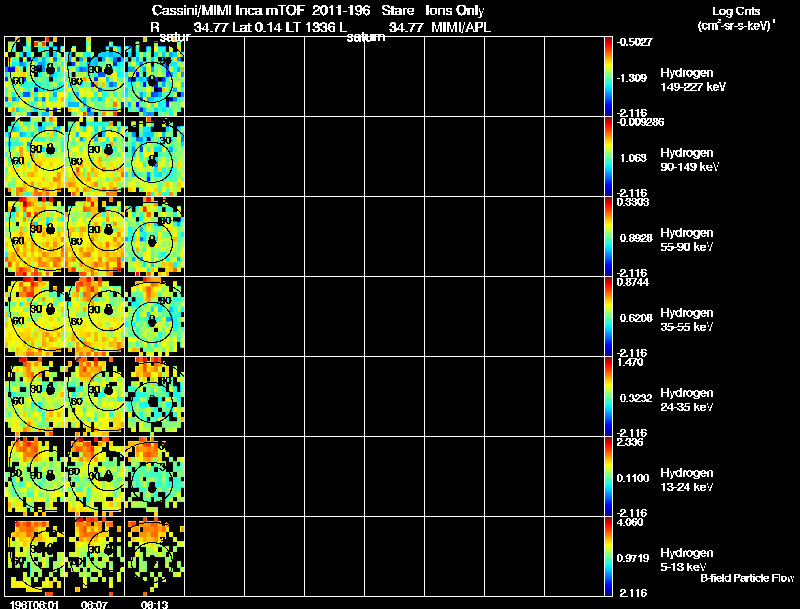
Task: Click the 'Hydrogen 149-227 keV' label
Action: [692, 80]
